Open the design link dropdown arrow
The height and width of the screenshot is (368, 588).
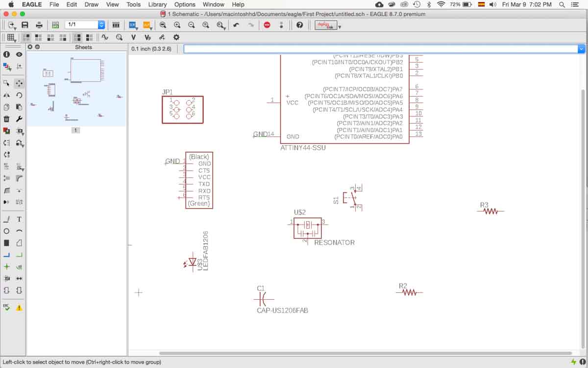point(340,27)
